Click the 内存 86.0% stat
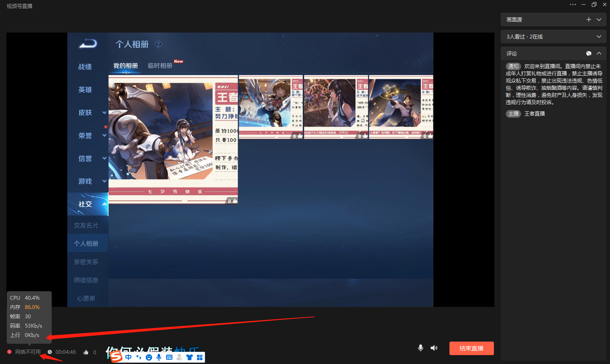 click(x=25, y=307)
